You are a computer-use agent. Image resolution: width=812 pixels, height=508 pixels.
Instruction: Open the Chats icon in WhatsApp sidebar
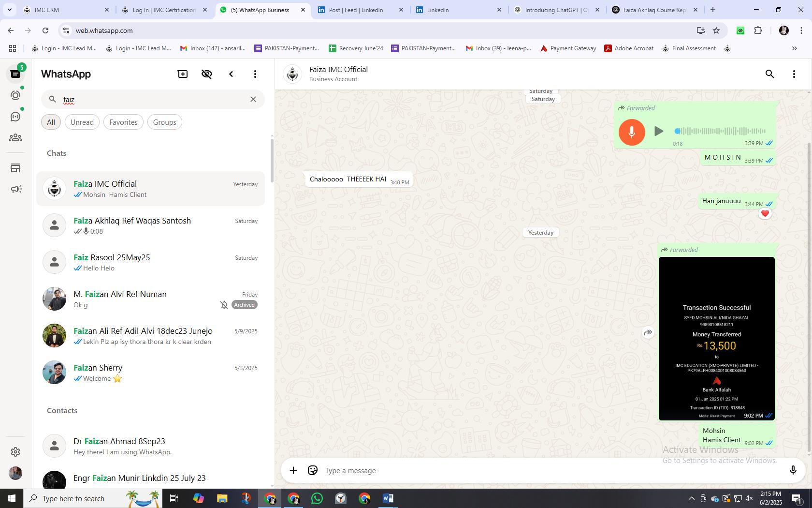point(15,74)
